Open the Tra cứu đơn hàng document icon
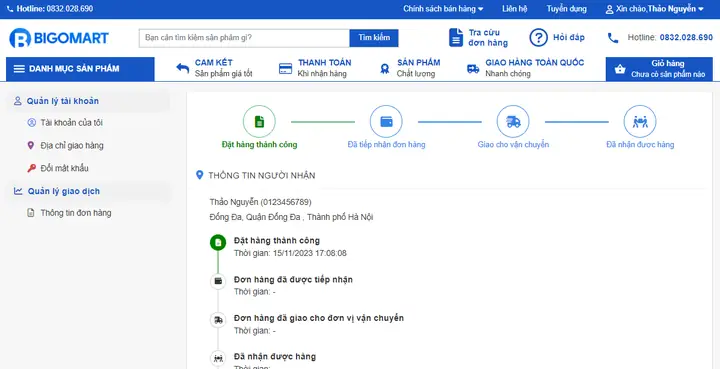The image size is (720, 369). click(456, 38)
